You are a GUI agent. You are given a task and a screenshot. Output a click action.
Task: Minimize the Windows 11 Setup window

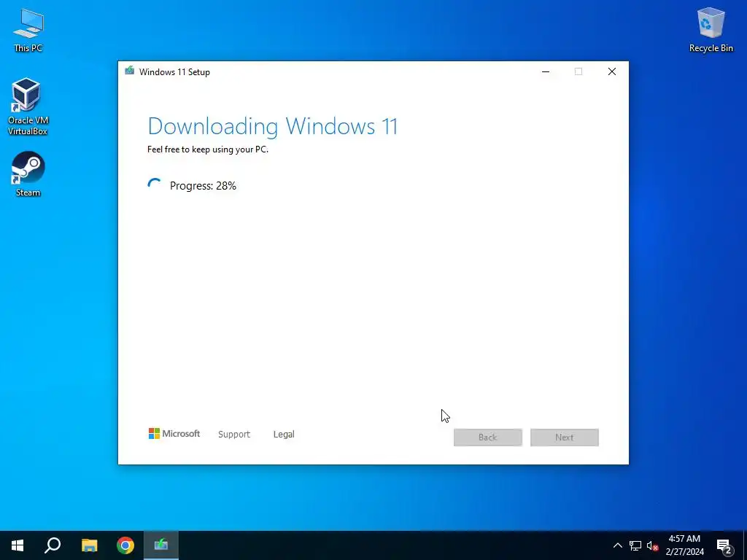tap(546, 71)
